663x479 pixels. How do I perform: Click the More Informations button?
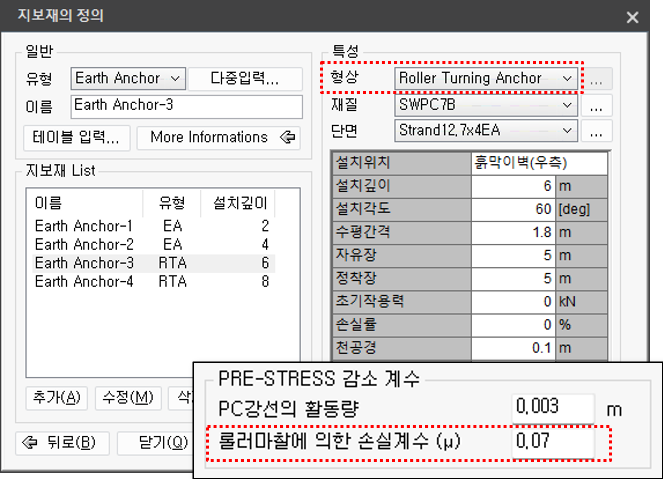(218, 137)
